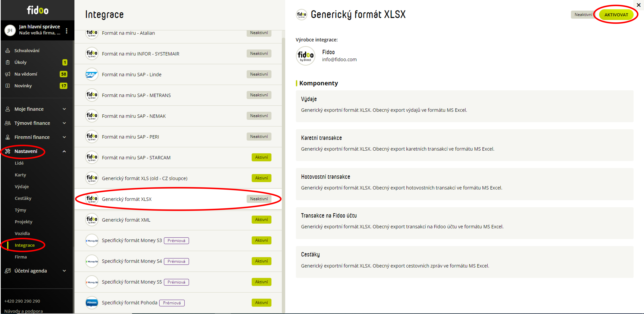This screenshot has width=644, height=314.
Task: Click the Fidoo logo in sidebar header
Action: (x=38, y=10)
